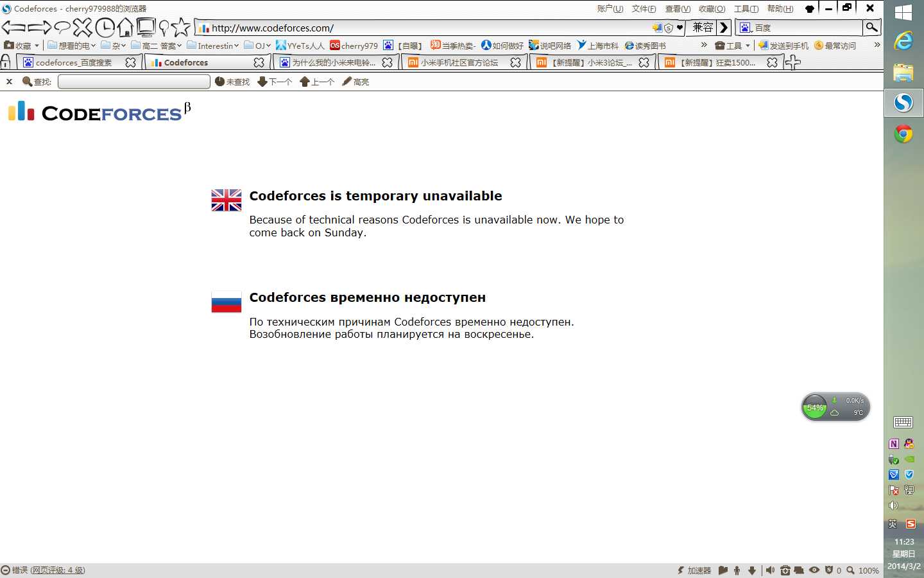Toggle the 英 input language indicator
The width and height of the screenshot is (924, 578).
(x=893, y=524)
